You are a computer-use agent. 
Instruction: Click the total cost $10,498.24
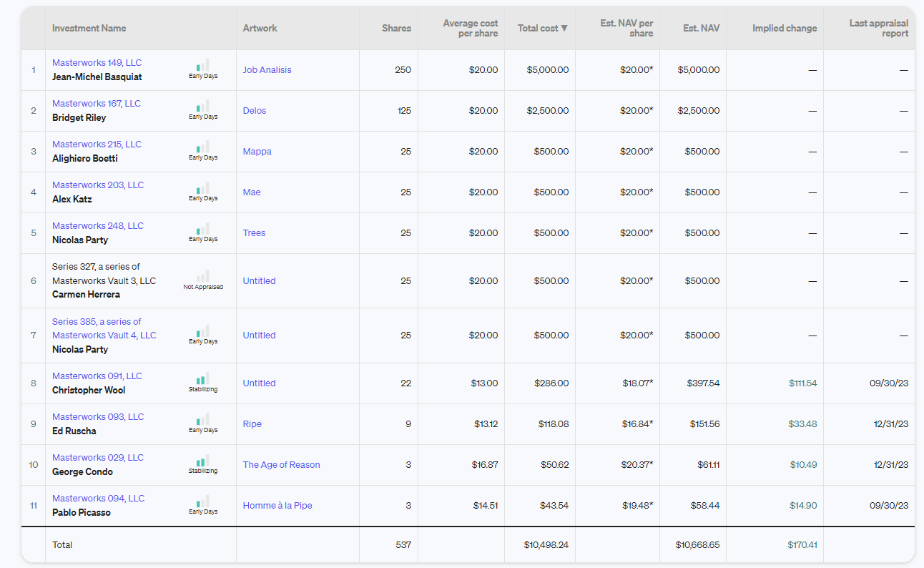547,544
